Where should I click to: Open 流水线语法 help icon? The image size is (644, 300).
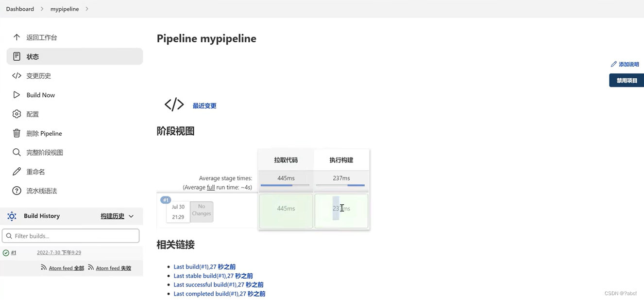point(16,191)
